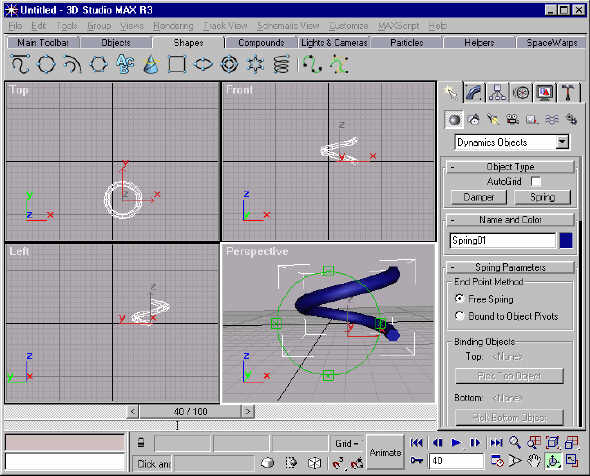Click the Pick Bottom Object button
Screen dimensions: 590x476
coord(509,418)
